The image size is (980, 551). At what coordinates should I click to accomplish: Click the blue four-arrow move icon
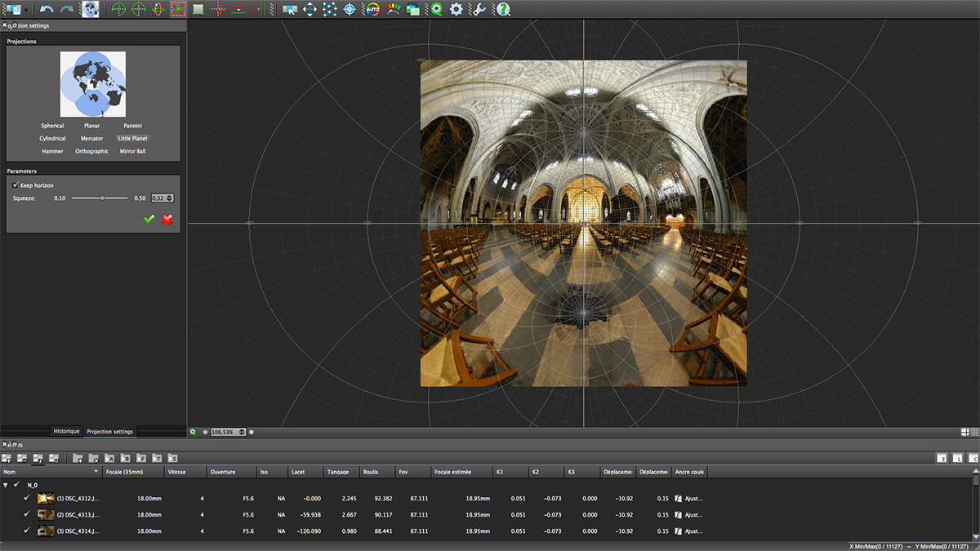pyautogui.click(x=310, y=9)
